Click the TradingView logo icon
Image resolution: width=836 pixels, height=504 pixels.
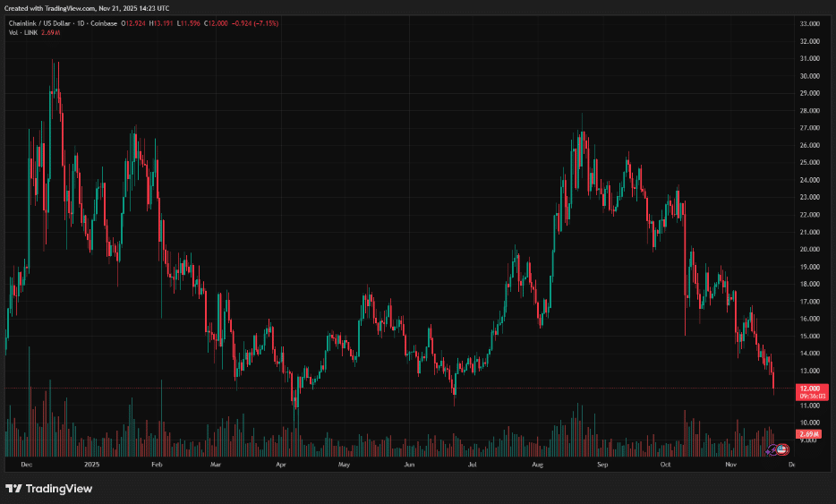14,489
